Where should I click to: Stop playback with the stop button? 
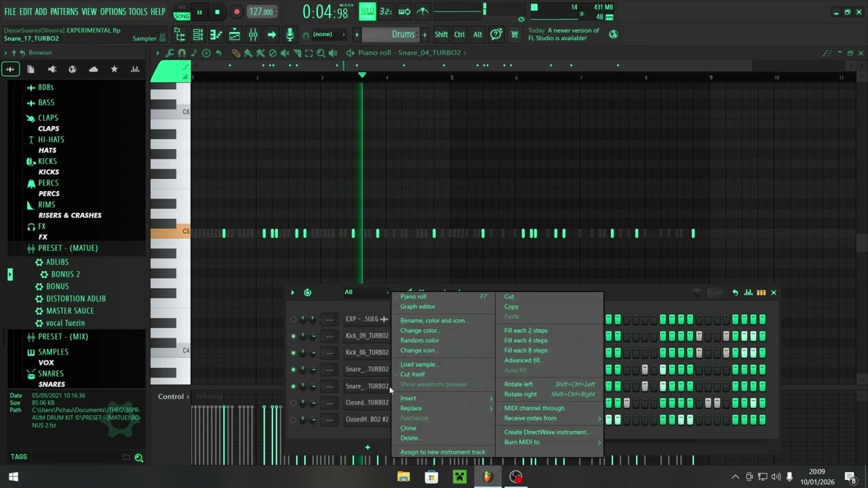coord(217,12)
